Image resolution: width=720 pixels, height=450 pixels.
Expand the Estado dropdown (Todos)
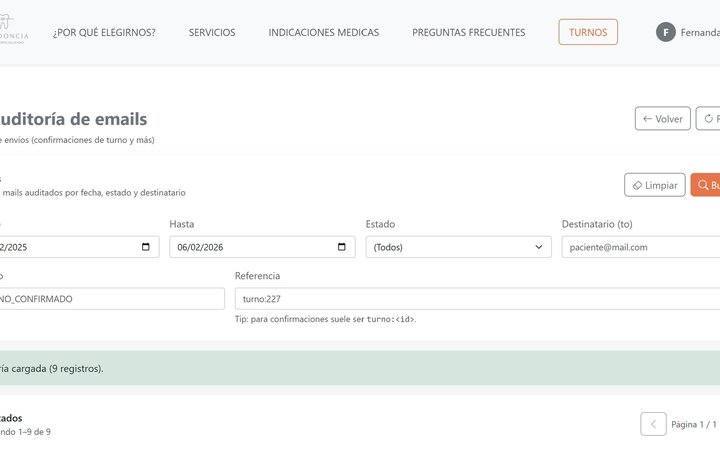coord(459,247)
